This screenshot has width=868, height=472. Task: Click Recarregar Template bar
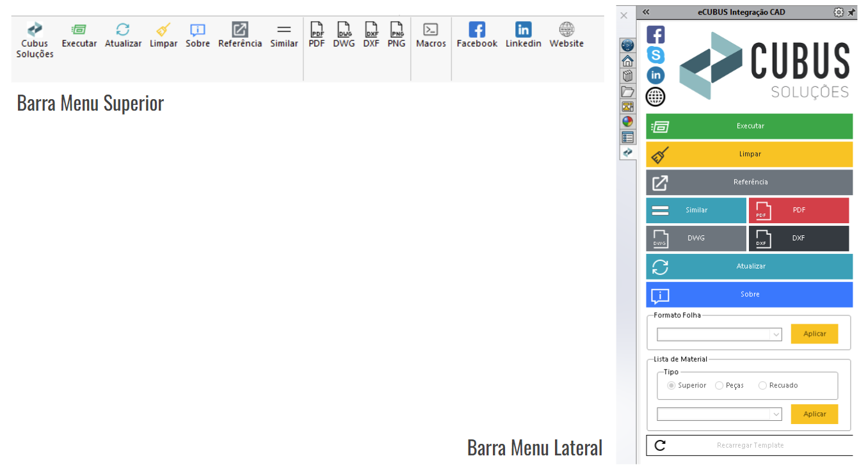[750, 446]
